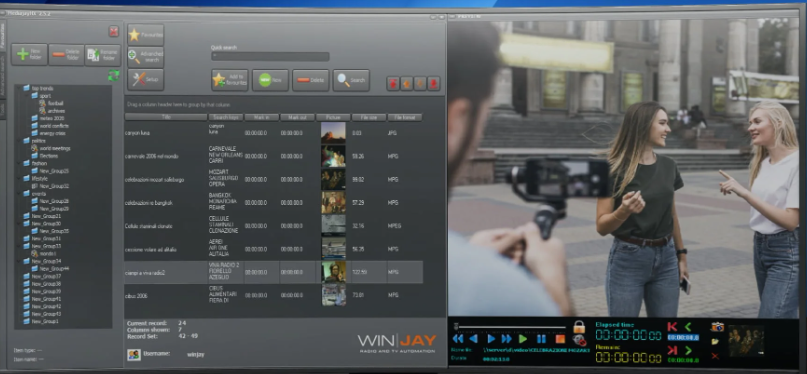This screenshot has height=374, width=807.
Task: Click the Delete folder button
Action: [66, 55]
